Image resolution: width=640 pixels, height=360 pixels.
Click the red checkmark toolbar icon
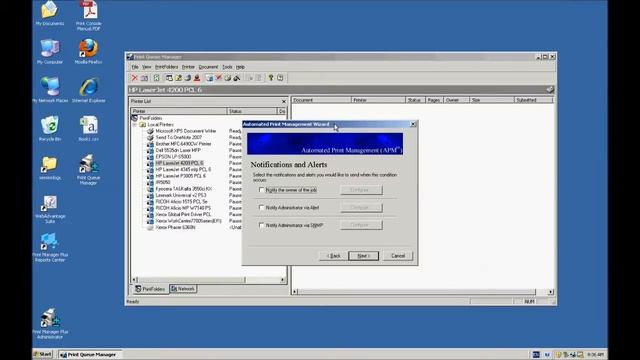click(219, 78)
